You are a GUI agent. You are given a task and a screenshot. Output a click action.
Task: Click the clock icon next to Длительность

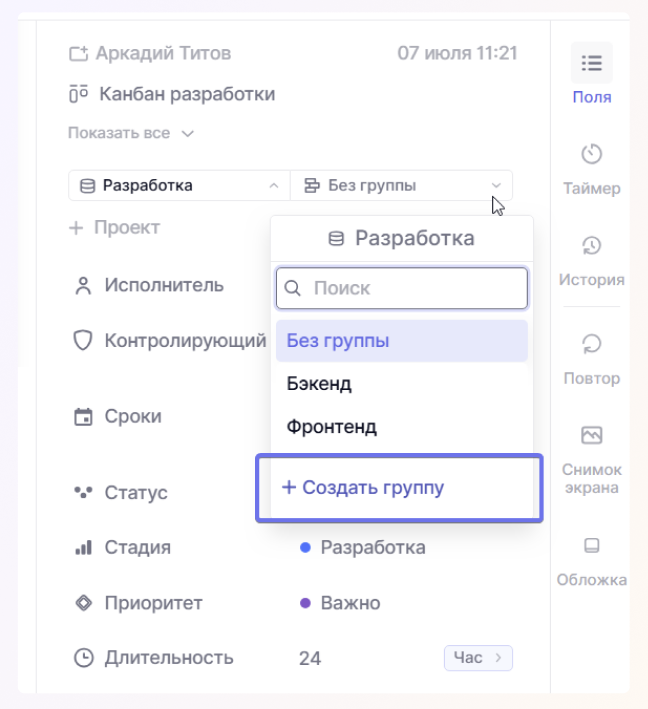tap(83, 658)
